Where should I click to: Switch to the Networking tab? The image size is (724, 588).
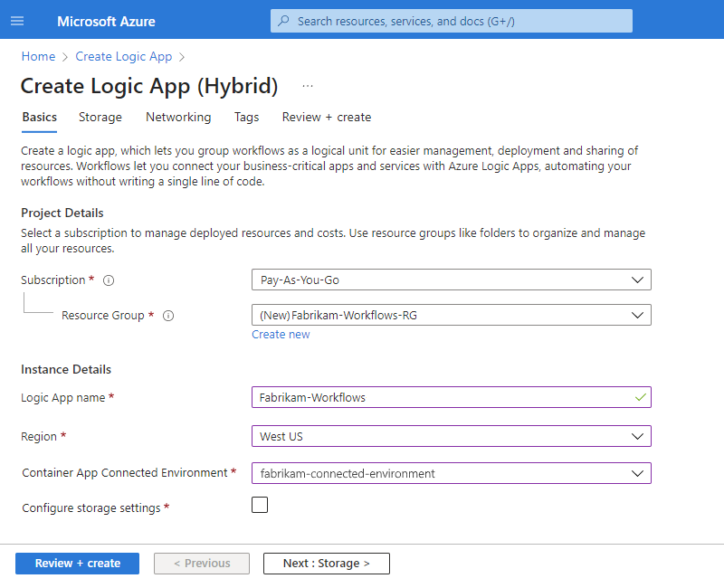coord(178,117)
